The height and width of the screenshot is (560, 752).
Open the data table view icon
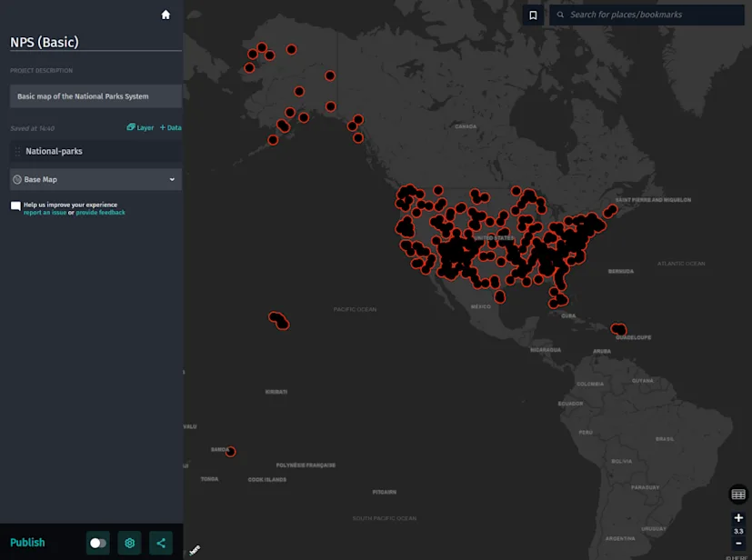[738, 495]
